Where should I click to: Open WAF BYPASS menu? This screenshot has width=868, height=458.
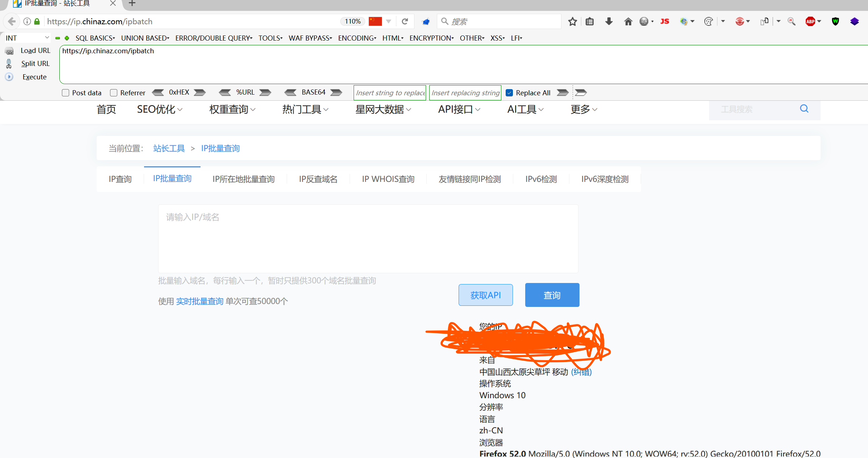pos(310,38)
